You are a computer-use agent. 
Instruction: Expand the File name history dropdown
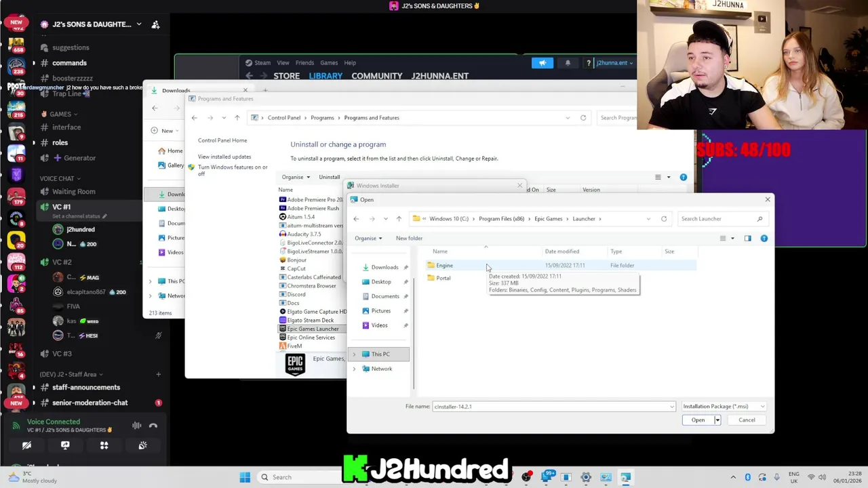[671, 407]
